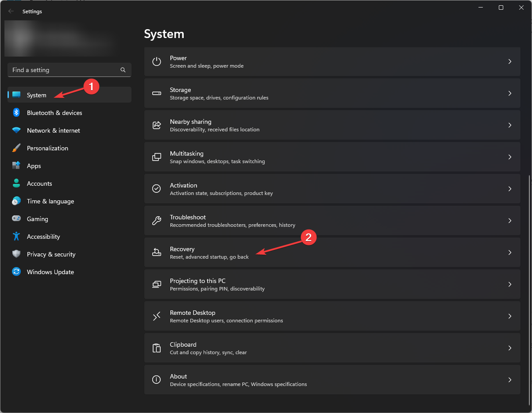Click the Windows Update icon in sidebar
This screenshot has width=532, height=413.
click(16, 272)
